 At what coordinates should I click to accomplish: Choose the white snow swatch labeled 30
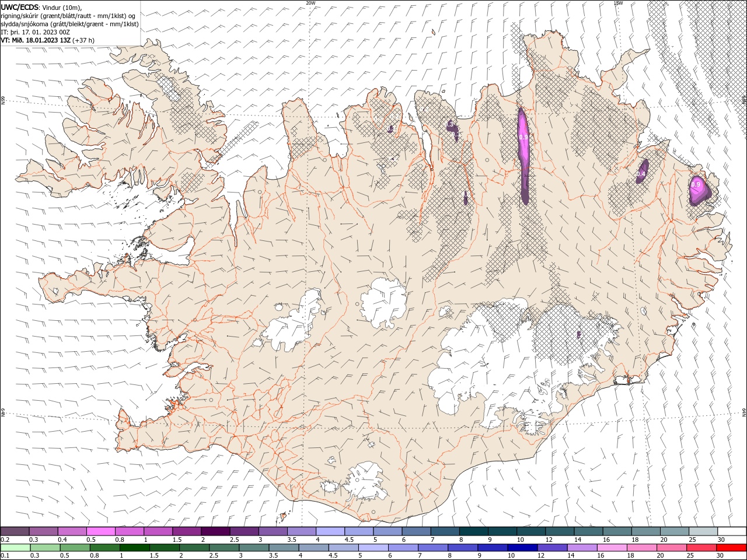[x=732, y=531]
